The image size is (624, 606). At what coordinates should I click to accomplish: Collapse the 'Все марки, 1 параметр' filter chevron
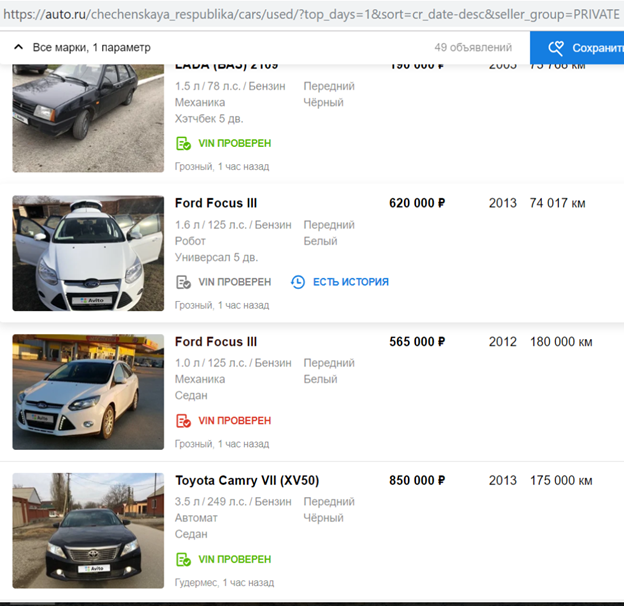[x=18, y=47]
